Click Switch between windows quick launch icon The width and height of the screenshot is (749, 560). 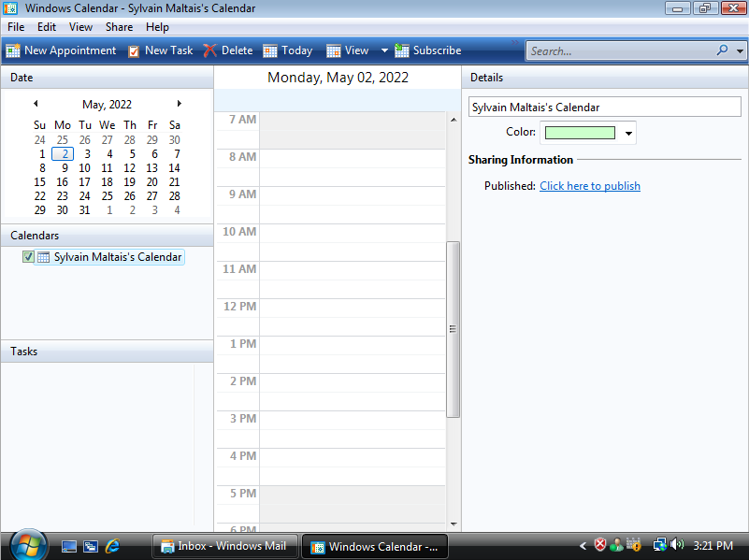[91, 546]
